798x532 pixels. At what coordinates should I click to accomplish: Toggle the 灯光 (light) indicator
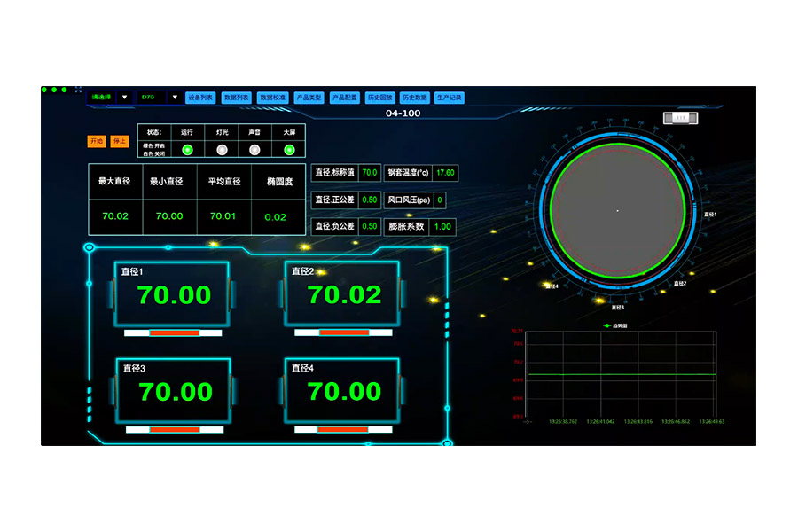(x=222, y=150)
